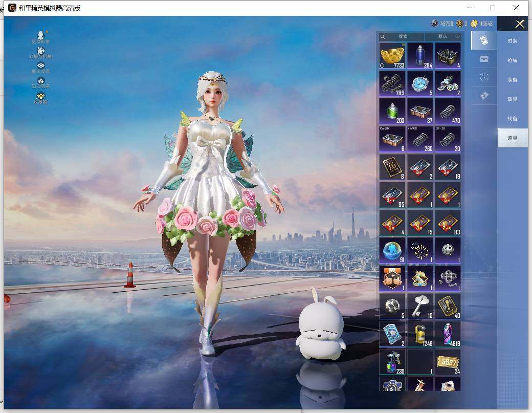Close the inventory with the X button
The image size is (532, 413).
click(520, 24)
